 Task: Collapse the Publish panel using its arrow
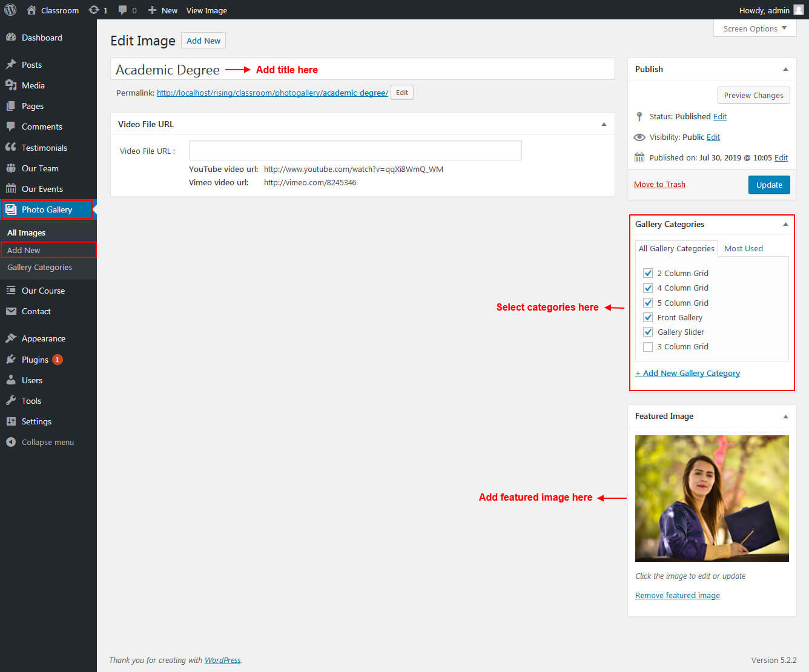click(x=785, y=69)
